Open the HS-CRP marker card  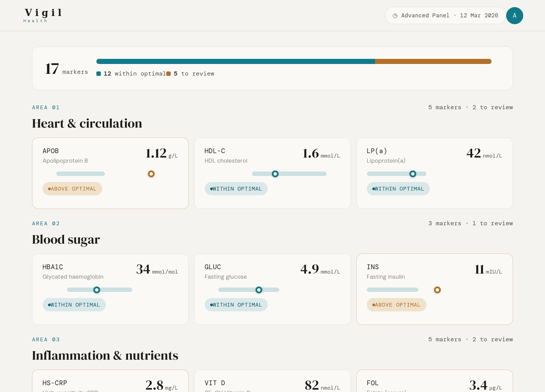[110, 381]
